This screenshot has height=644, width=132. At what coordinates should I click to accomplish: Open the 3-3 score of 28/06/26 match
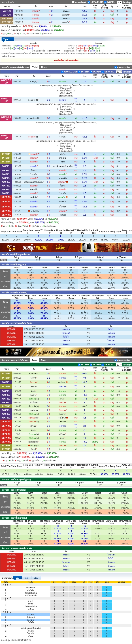(48, 100)
